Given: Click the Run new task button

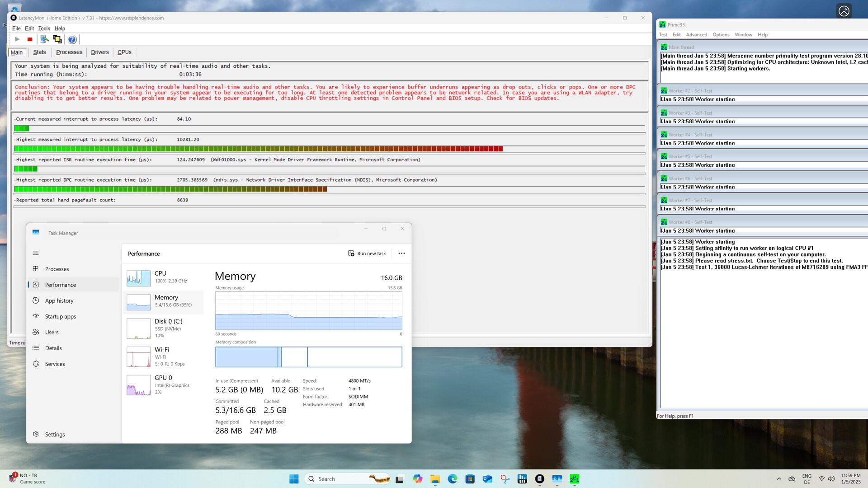Looking at the screenshot, I should 367,253.
